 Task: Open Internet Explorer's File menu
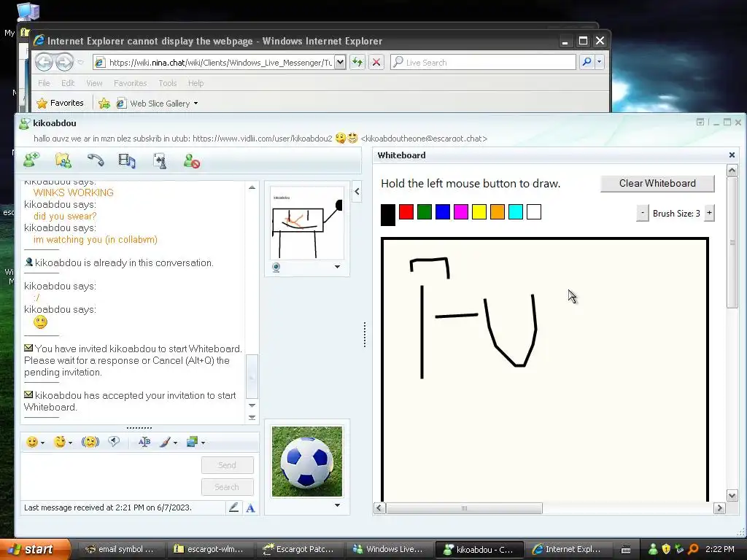(44, 83)
